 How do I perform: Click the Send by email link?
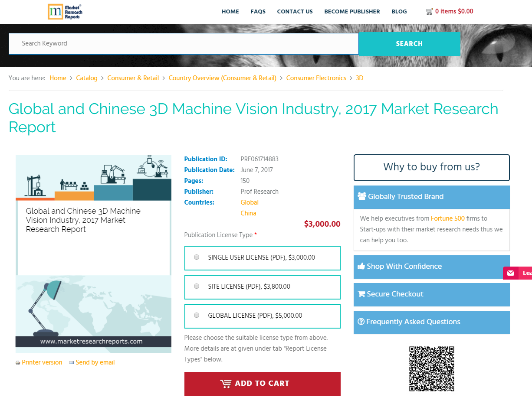(95, 362)
